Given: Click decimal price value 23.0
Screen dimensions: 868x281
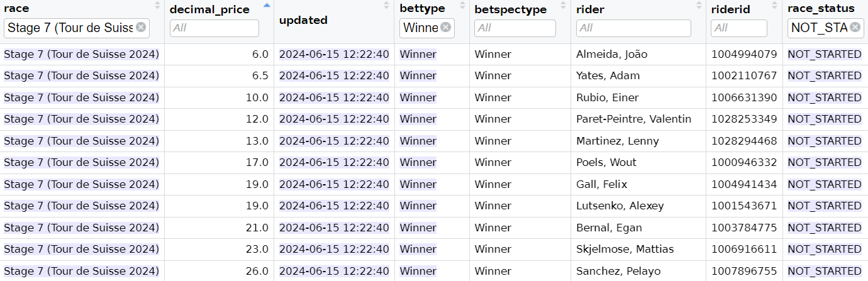Looking at the screenshot, I should click(x=257, y=249).
